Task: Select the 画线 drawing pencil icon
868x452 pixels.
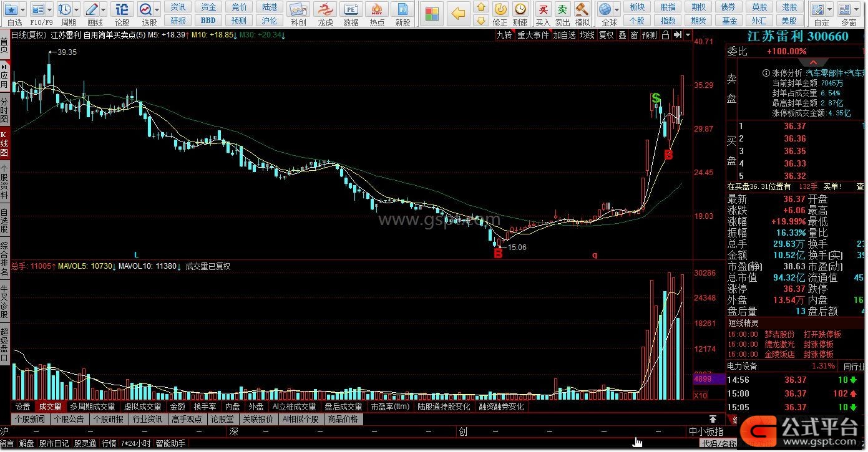Action: [x=92, y=10]
